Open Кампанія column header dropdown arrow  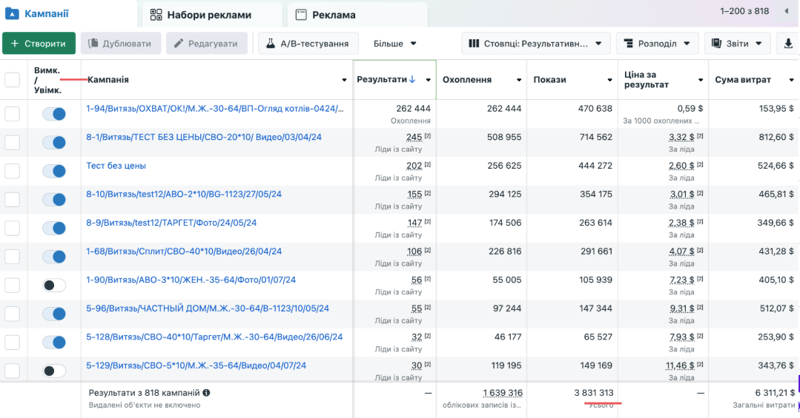click(x=344, y=80)
